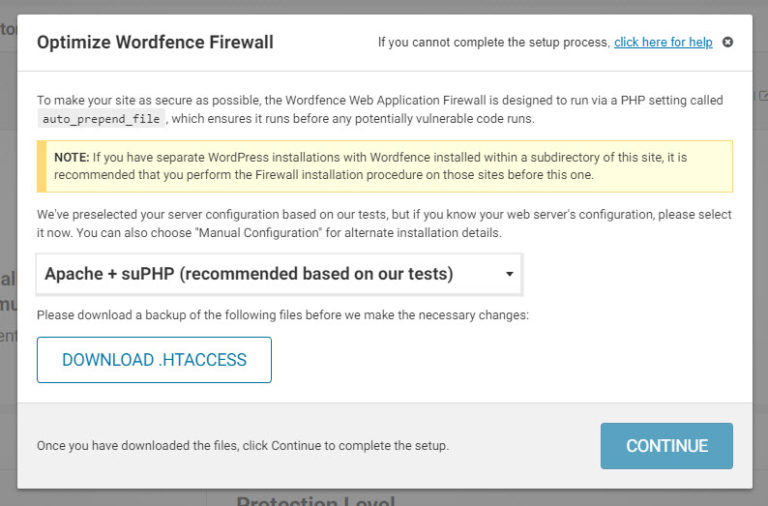The image size is (768, 506).
Task: Click the dropdown arrow beside Apache + suPHP
Action: click(509, 274)
